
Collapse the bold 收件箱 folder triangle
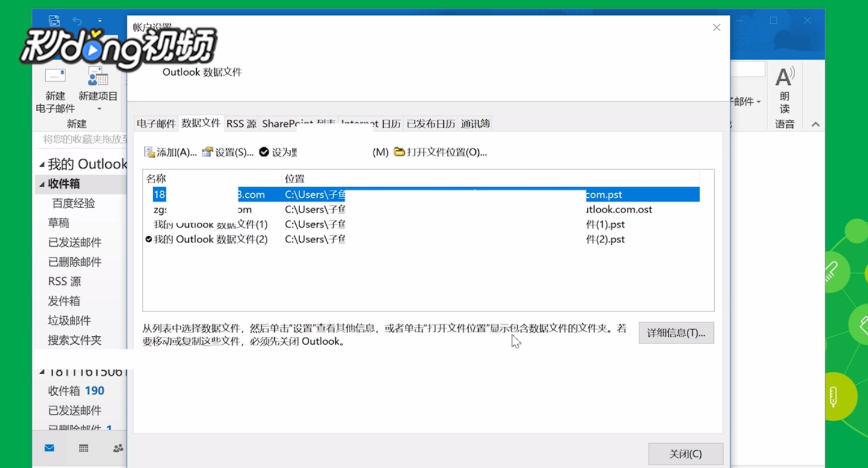pyautogui.click(x=42, y=184)
